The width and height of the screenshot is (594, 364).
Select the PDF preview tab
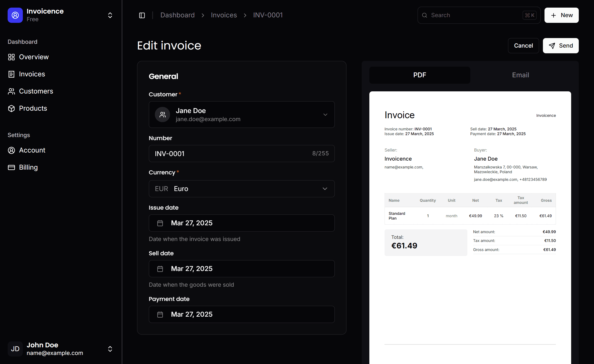[x=420, y=75]
